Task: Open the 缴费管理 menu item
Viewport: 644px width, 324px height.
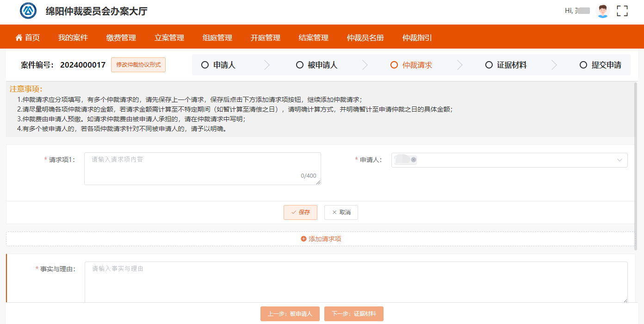Action: pos(121,37)
